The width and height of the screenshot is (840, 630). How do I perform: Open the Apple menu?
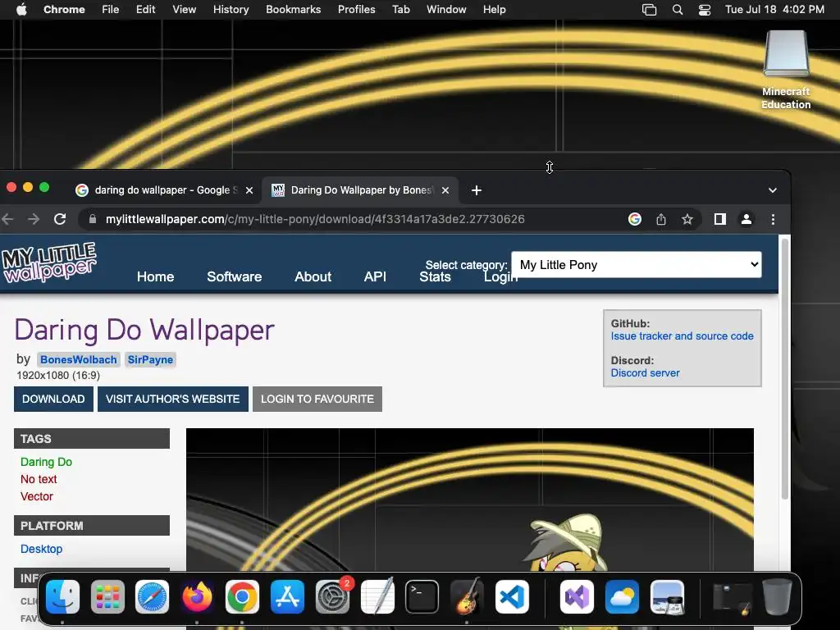pos(21,10)
